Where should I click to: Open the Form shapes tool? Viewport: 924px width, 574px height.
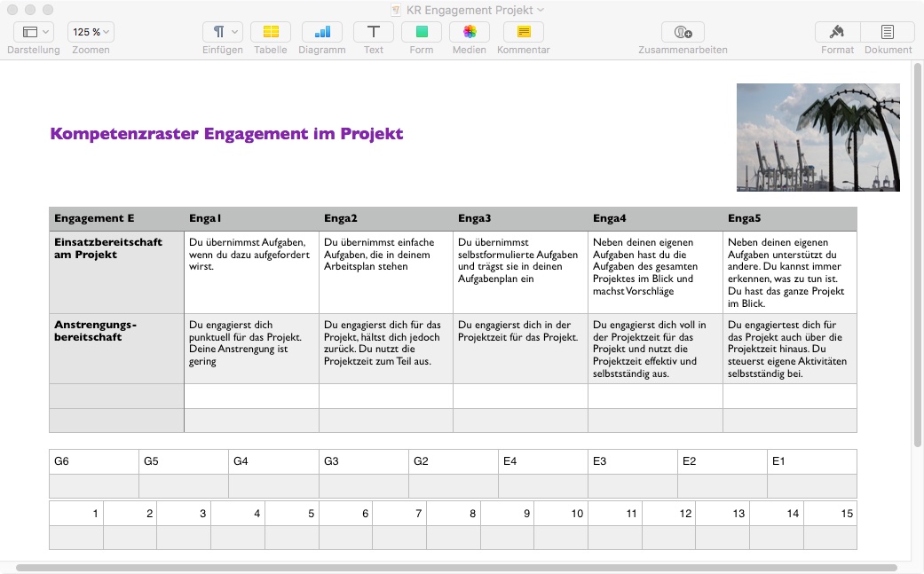pyautogui.click(x=422, y=32)
